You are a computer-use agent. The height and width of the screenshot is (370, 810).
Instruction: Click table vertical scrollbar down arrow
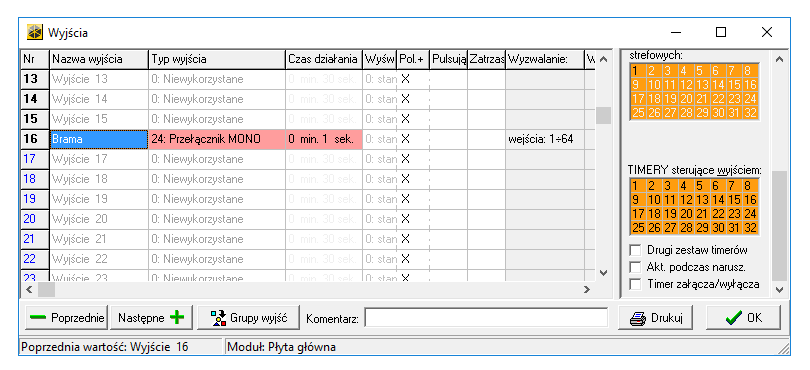click(603, 272)
